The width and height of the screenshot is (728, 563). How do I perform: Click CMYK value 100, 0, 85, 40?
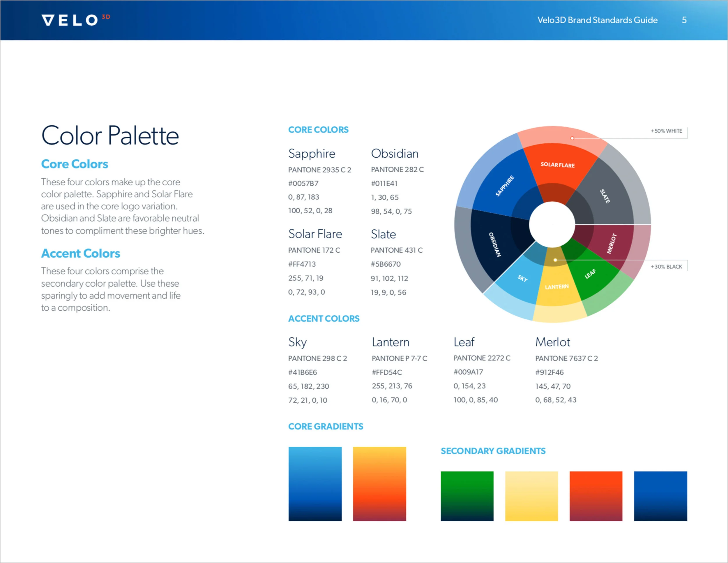(x=476, y=400)
